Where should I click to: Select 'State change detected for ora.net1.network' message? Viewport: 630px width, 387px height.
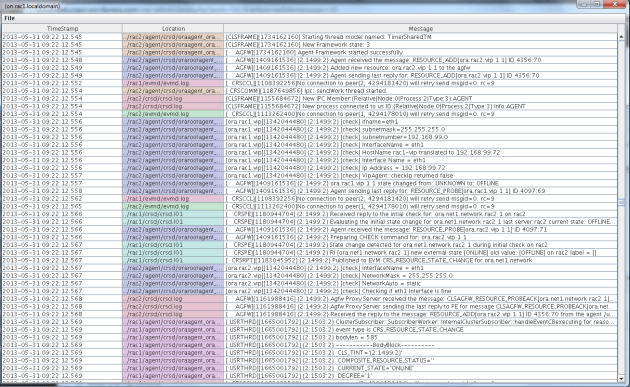click(420, 245)
